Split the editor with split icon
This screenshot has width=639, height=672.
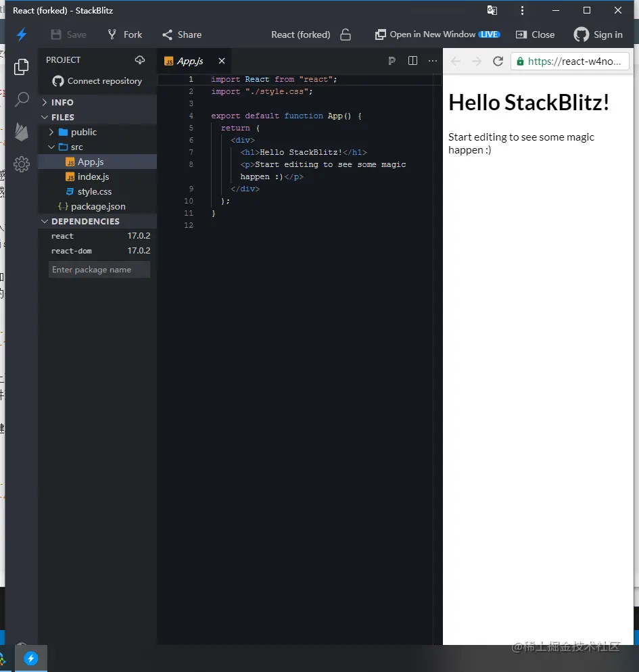[412, 61]
